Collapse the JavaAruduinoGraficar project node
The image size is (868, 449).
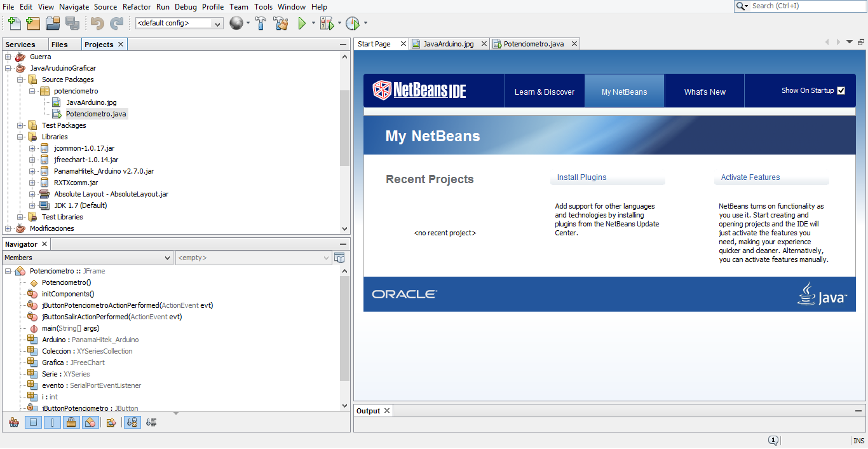pos(8,68)
